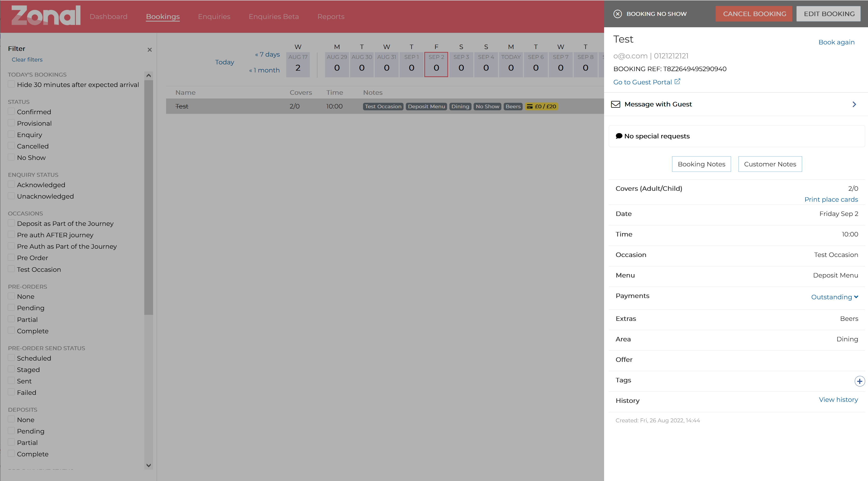Click the £0 / £20 deposit badge

tap(541, 106)
